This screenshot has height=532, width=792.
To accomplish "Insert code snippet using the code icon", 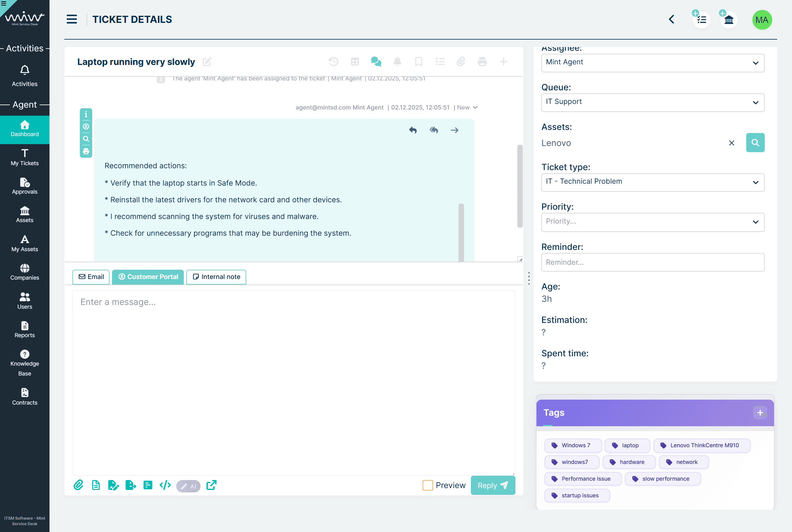I will [x=165, y=485].
